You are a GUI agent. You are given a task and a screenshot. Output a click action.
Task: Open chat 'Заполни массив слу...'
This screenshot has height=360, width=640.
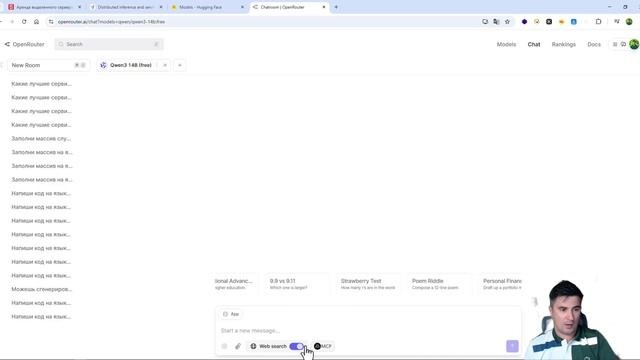pos(41,138)
